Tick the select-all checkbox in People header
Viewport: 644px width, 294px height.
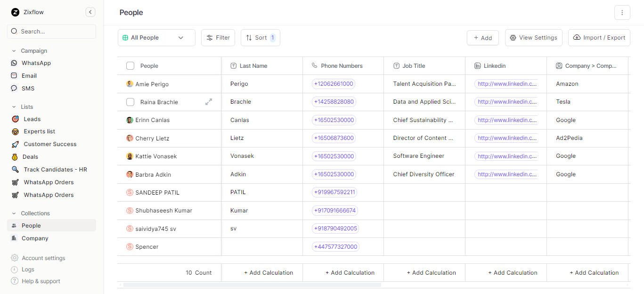(130, 66)
